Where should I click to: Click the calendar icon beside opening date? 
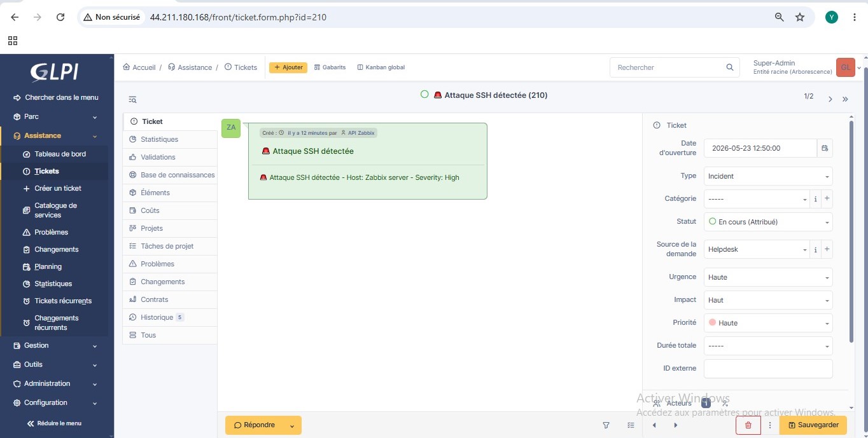[825, 148]
